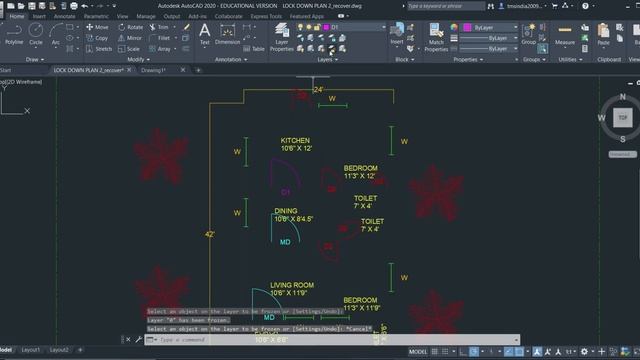640x360 pixels.
Task: Open the signed-in user account menu
Action: (524, 6)
